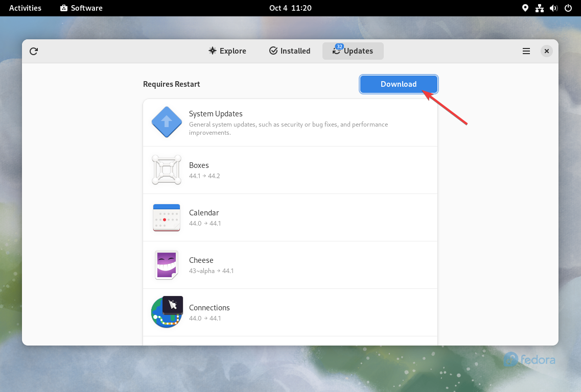
Task: Click the location services icon
Action: [x=525, y=8]
